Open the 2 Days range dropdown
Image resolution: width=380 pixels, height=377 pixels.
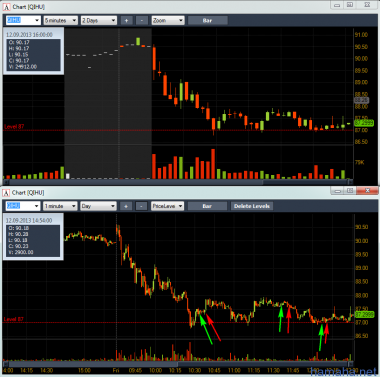pyautogui.click(x=99, y=20)
